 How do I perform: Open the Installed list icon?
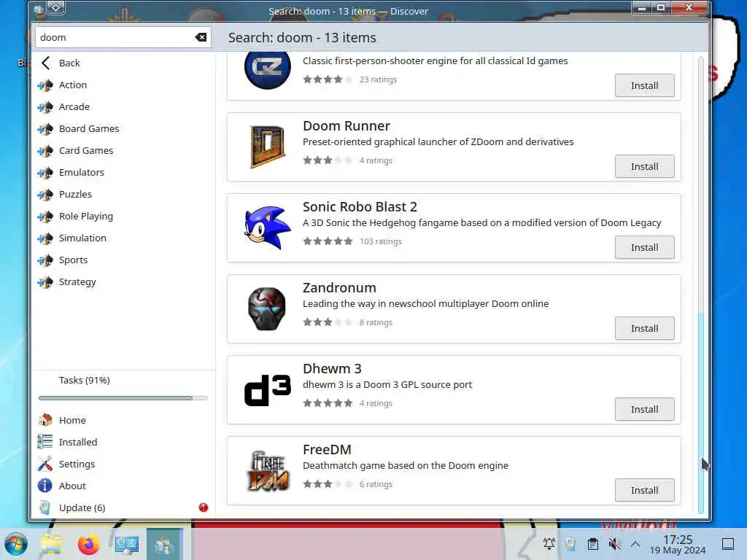tap(45, 442)
